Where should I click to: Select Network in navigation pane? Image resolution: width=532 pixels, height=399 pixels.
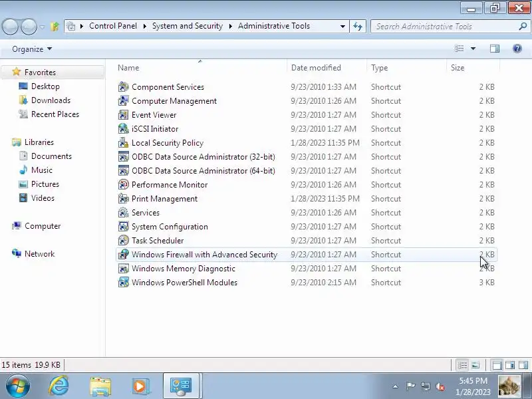pyautogui.click(x=39, y=254)
